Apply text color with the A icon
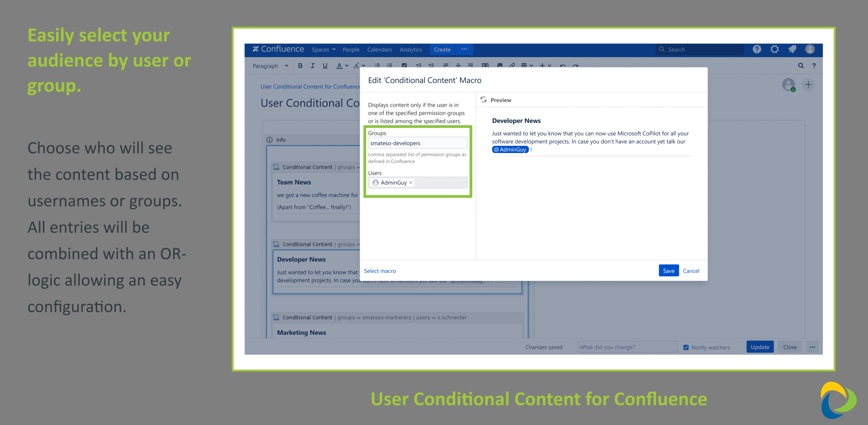 tap(339, 66)
